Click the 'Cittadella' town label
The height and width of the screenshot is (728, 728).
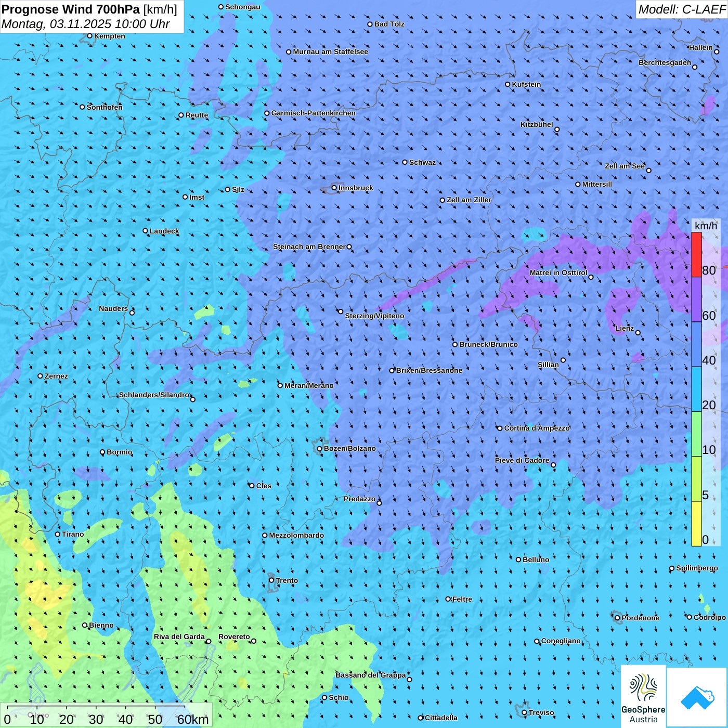(x=441, y=718)
